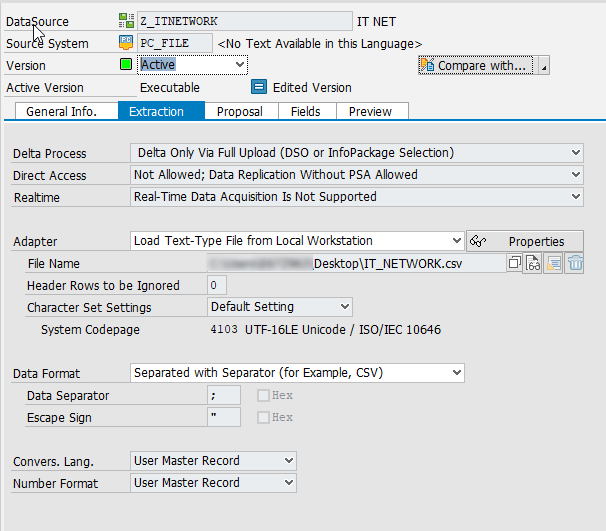Image resolution: width=606 pixels, height=531 pixels.
Task: Click the Header Rows to be Ignored field
Action: coord(217,285)
